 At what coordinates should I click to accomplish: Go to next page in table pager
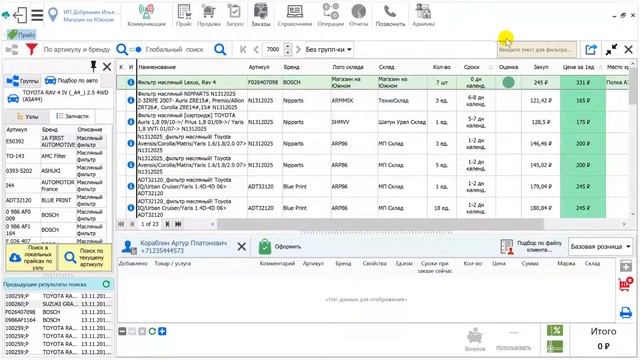pos(167,224)
